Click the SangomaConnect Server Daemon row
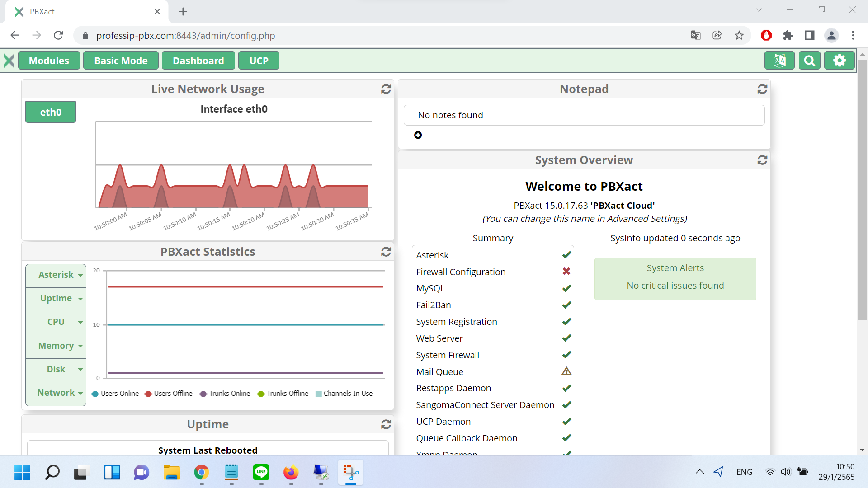Screen dimensions: 868x488 pyautogui.click(x=493, y=405)
